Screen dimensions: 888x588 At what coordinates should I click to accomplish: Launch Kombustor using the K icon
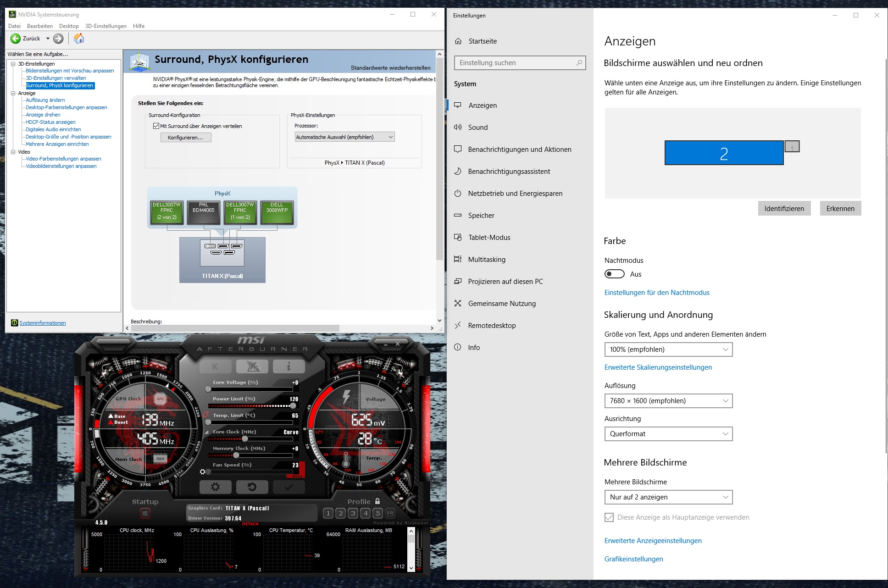(x=216, y=366)
